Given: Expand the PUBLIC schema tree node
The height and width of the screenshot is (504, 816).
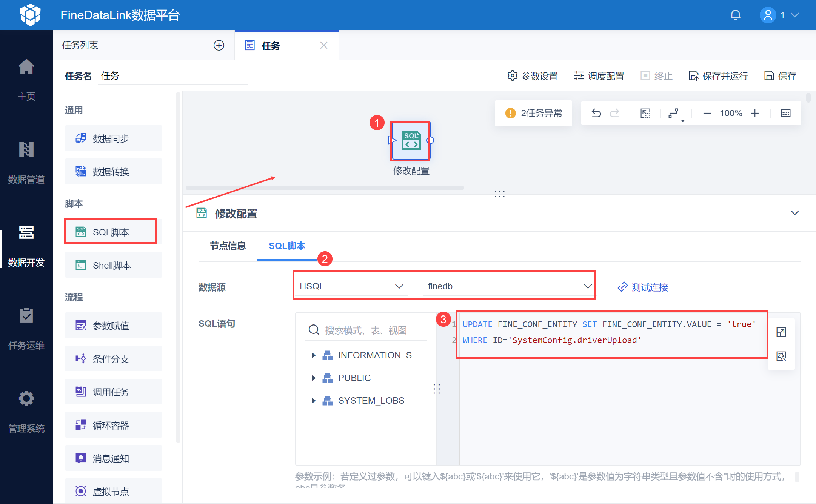Looking at the screenshot, I should pyautogui.click(x=313, y=378).
